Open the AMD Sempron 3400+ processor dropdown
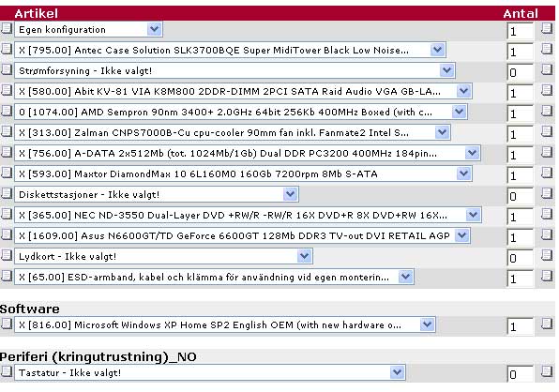 (241, 112)
